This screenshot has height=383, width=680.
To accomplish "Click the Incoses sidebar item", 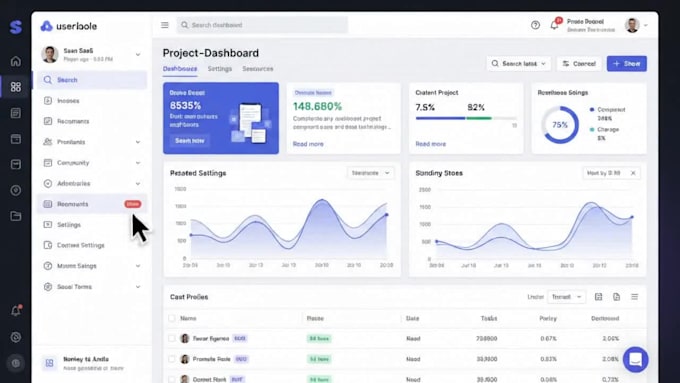I will [92, 101].
